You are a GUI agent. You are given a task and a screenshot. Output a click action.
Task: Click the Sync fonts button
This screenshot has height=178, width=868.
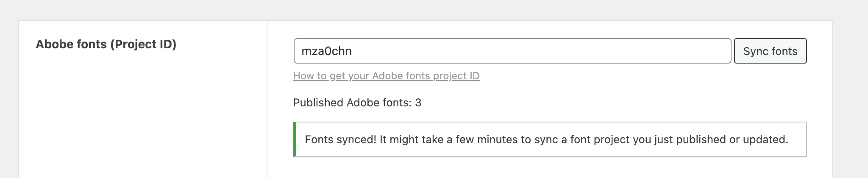point(770,51)
